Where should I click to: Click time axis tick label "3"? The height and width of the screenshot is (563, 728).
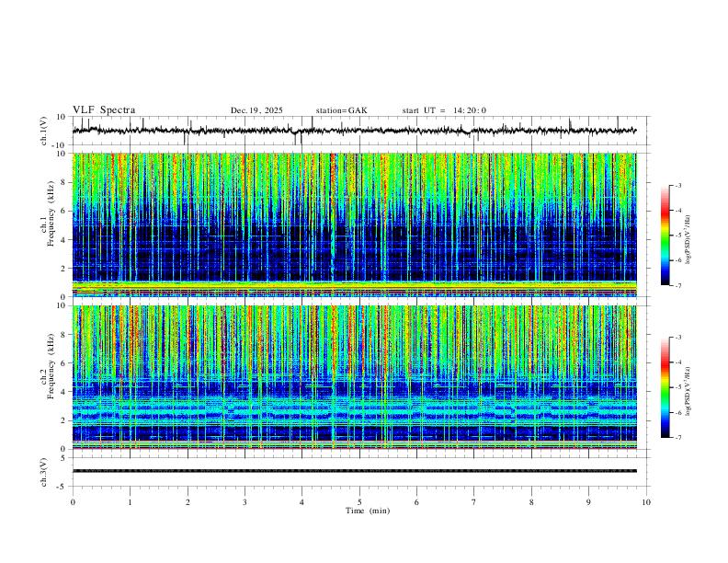click(245, 502)
